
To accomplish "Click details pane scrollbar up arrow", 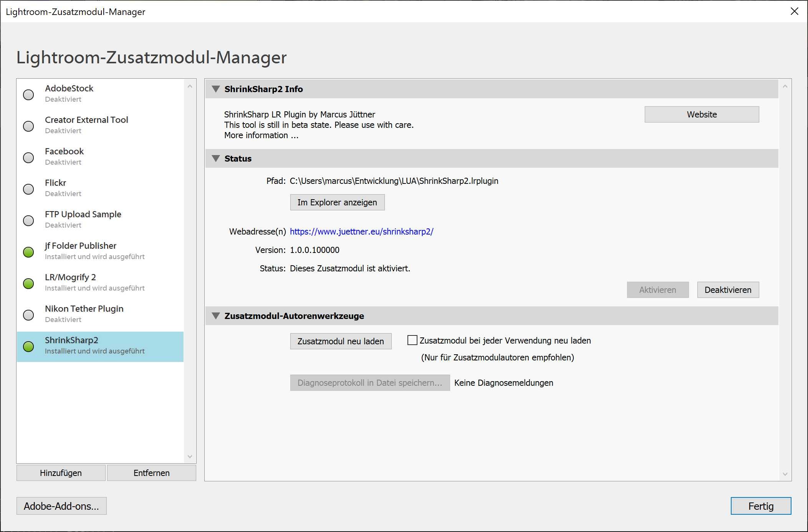I will click(785, 87).
